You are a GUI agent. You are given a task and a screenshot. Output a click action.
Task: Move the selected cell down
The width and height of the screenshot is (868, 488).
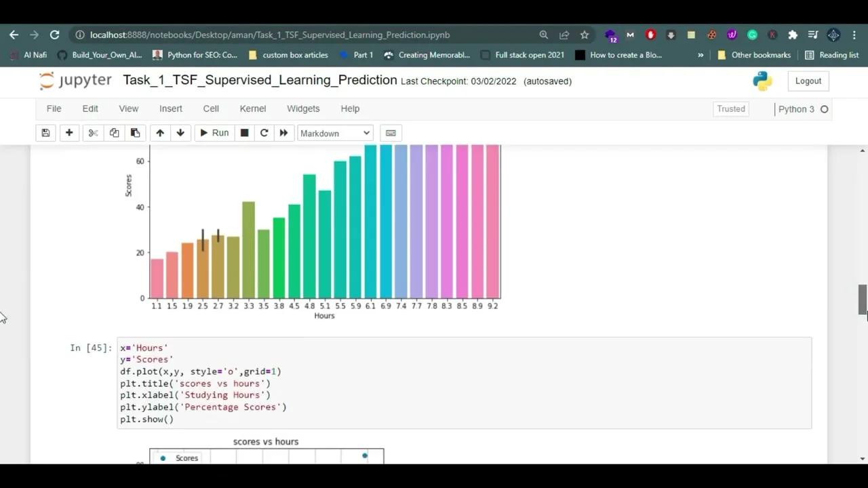180,133
